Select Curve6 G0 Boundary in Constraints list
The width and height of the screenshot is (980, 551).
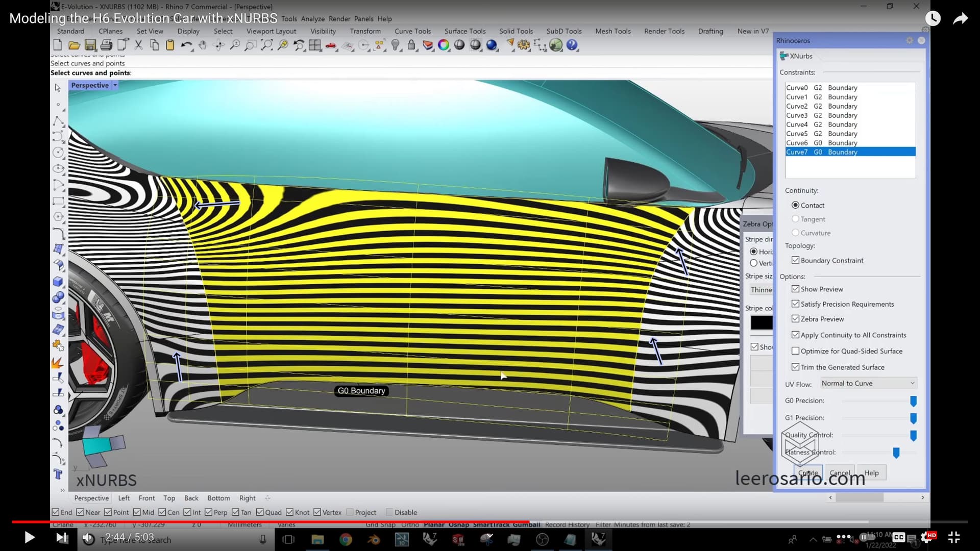pos(850,143)
